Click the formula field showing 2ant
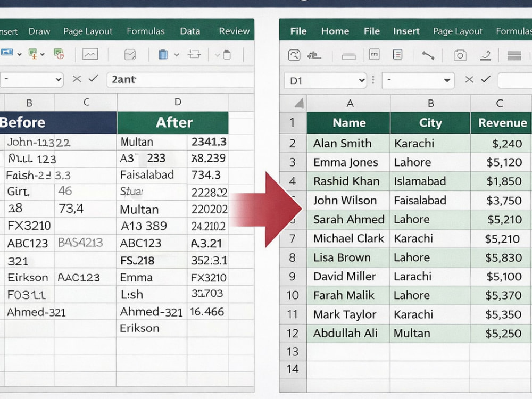532x399 pixels. click(x=180, y=80)
